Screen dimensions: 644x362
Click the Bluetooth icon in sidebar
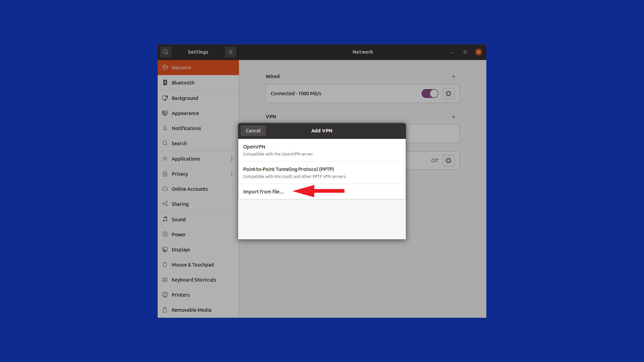pos(165,82)
